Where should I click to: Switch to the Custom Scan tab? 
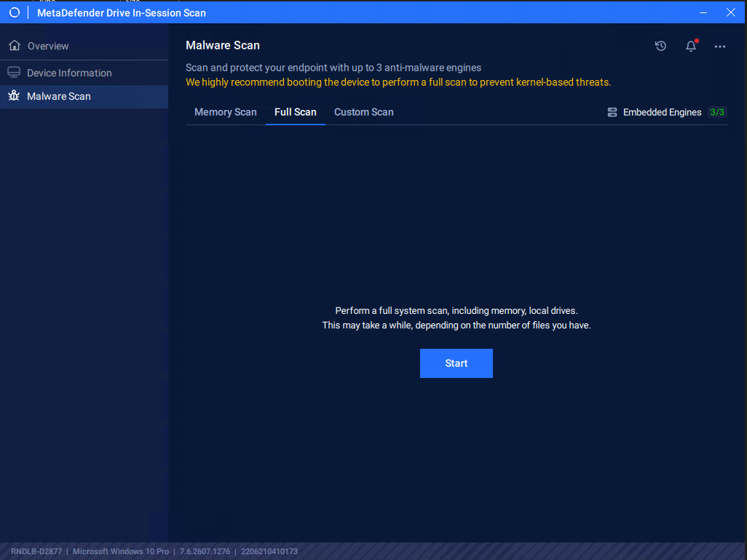[363, 112]
